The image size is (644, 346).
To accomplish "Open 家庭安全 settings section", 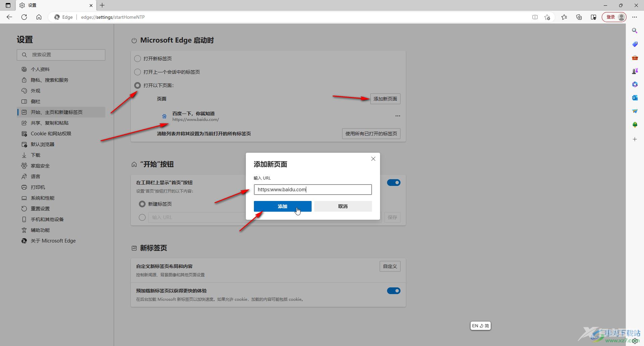I will (61, 166).
